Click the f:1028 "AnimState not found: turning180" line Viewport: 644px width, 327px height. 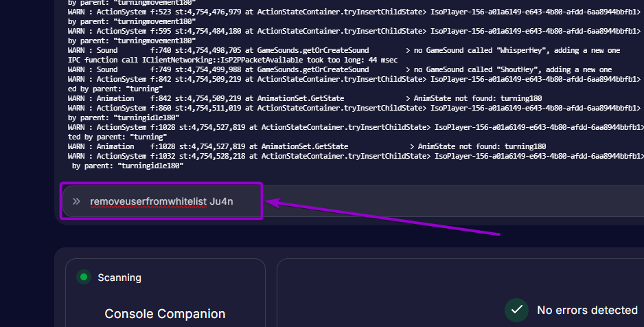(x=307, y=146)
